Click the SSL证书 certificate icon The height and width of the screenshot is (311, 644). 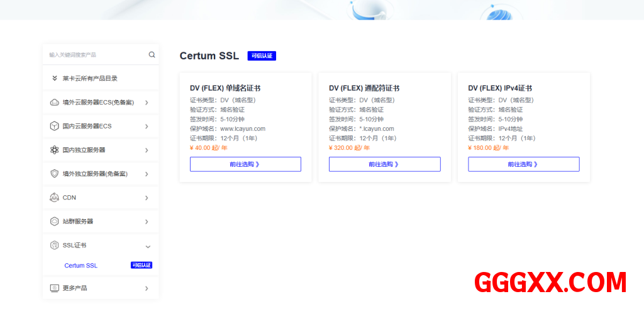[x=54, y=246]
